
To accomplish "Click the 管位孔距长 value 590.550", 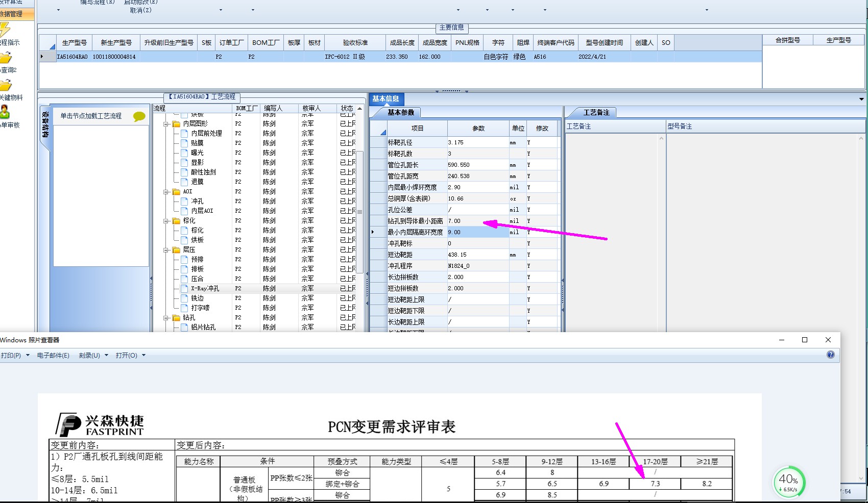I will tap(478, 165).
